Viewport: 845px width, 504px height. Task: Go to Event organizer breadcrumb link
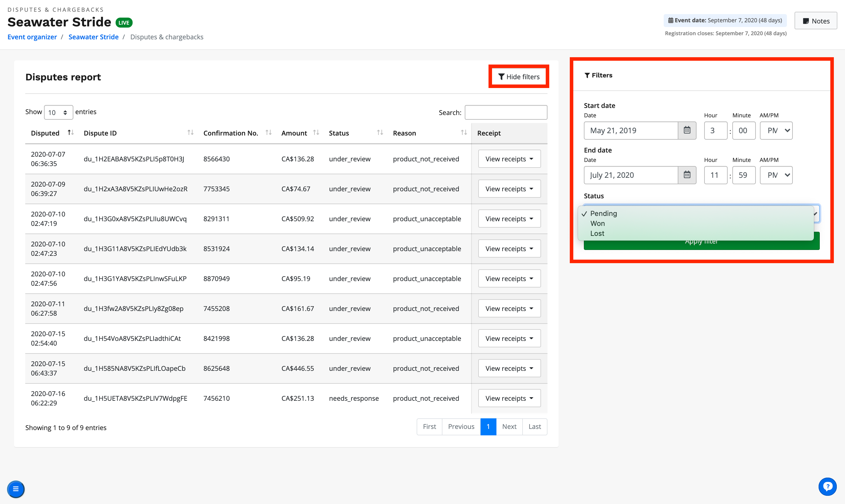click(x=32, y=37)
